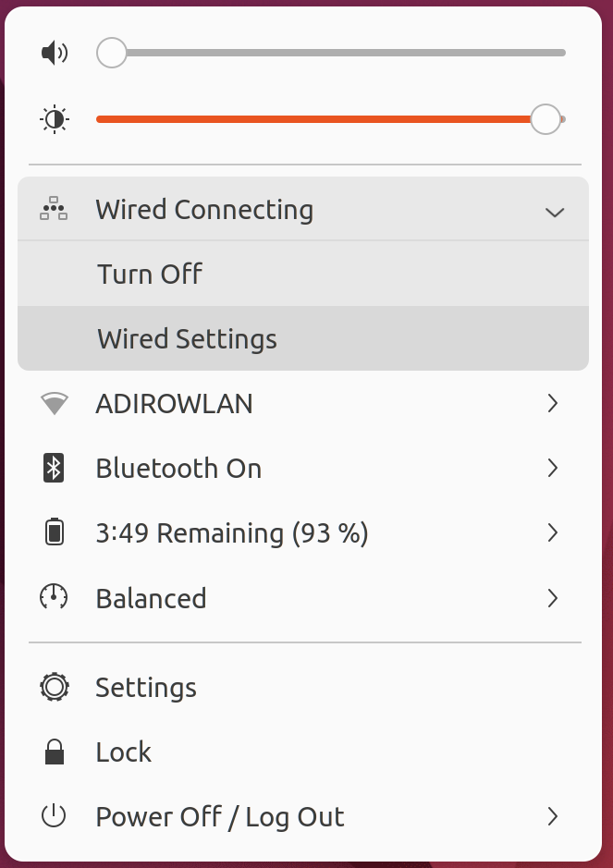613x868 pixels.
Task: Open Wired Settings
Action: tap(186, 338)
